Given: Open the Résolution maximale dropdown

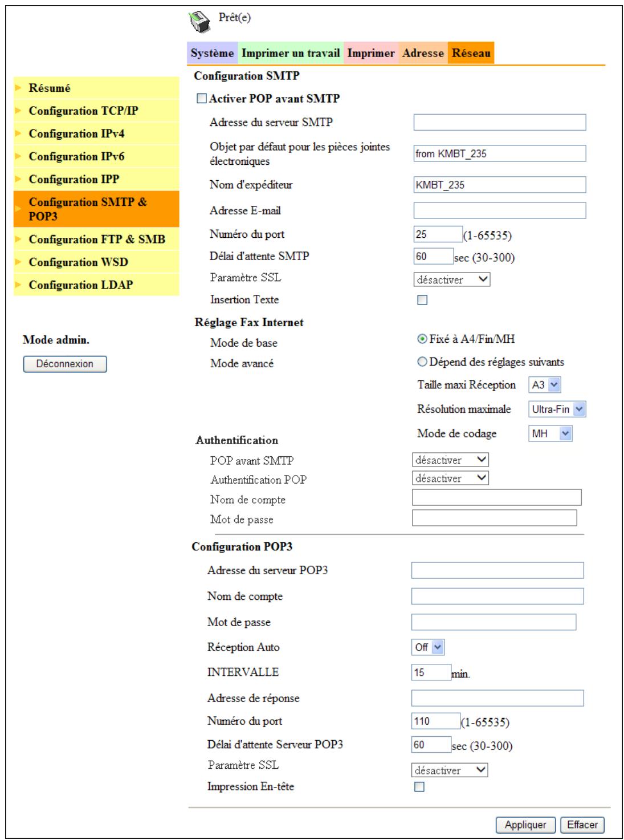Looking at the screenshot, I should pos(557,409).
